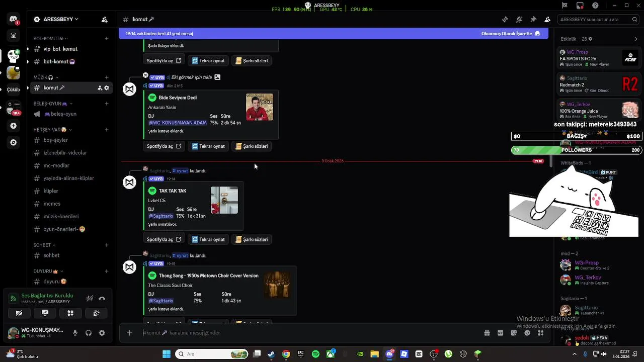Click the plus attachment button in message bar
Viewport: 644px width, 362px height.
click(x=129, y=333)
